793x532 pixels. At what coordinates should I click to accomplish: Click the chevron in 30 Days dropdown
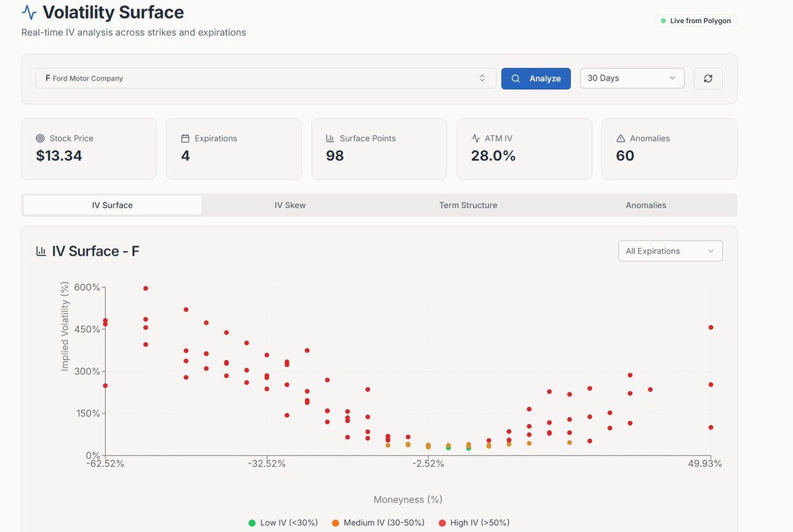coord(673,78)
